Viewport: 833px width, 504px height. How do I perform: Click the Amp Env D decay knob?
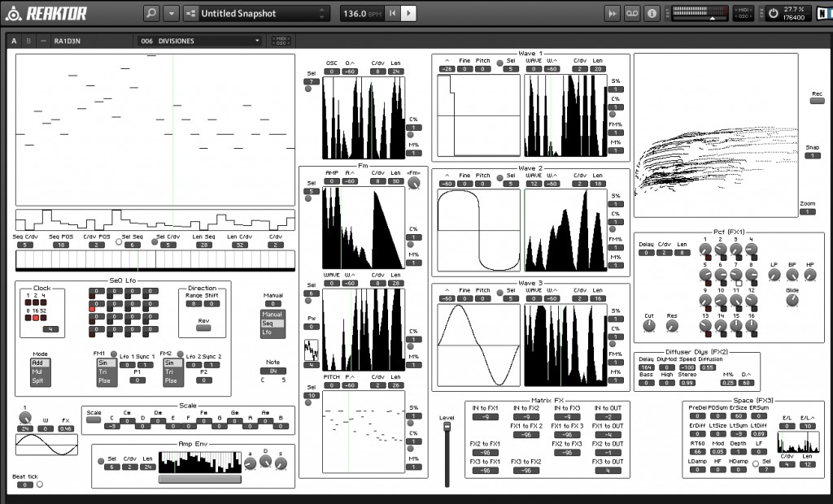[x=266, y=461]
